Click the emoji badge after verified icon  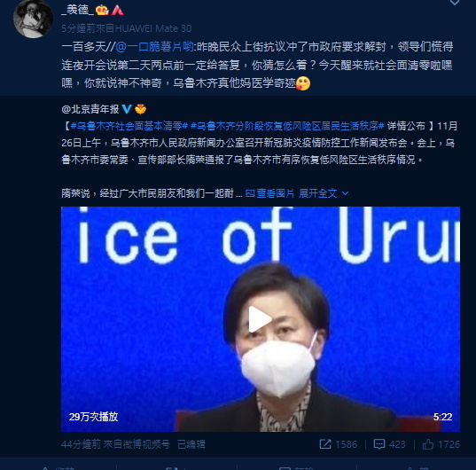[x=140, y=109]
